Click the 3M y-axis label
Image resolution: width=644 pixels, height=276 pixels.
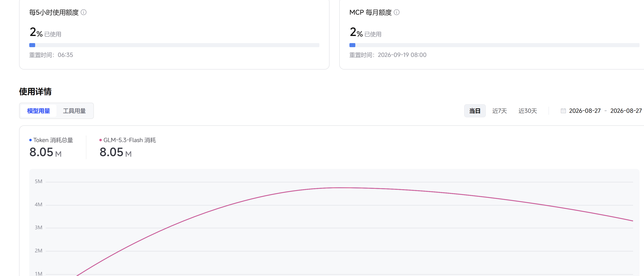(x=39, y=227)
